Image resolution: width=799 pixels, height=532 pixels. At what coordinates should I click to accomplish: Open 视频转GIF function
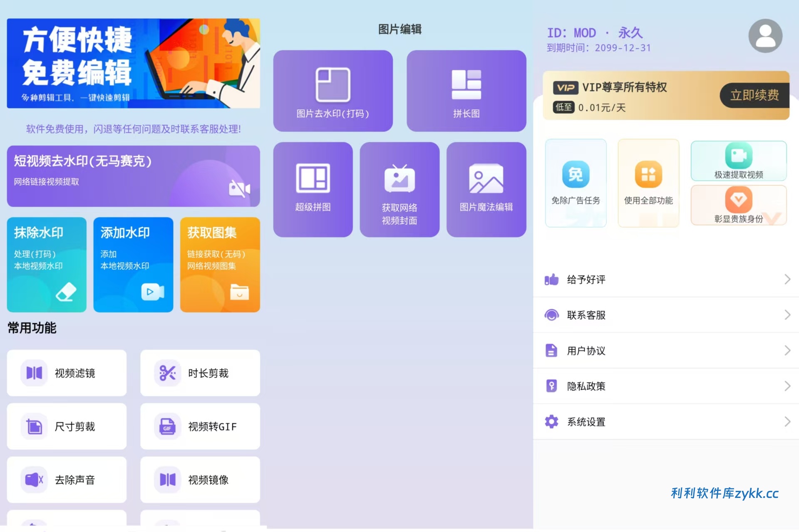tap(200, 426)
